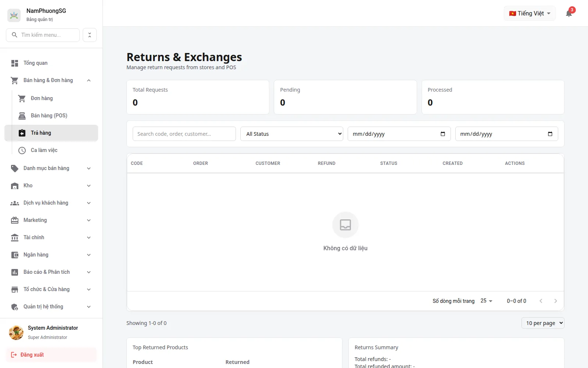588x368 pixels.
Task: Focus the Tìm kiếm menu search field
Action: tap(43, 35)
